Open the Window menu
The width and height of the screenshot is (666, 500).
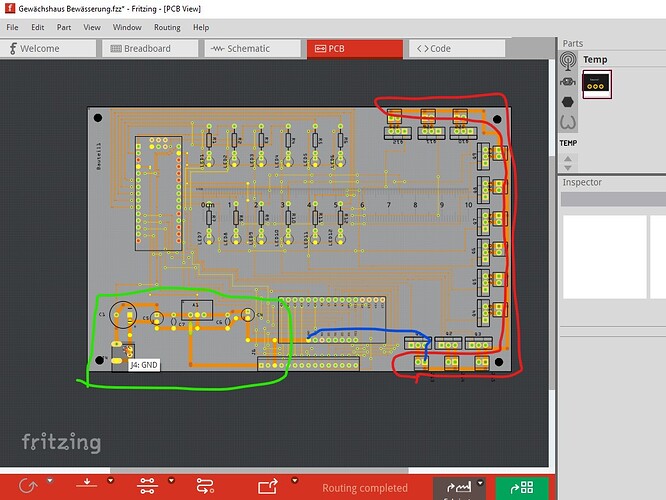pos(127,27)
